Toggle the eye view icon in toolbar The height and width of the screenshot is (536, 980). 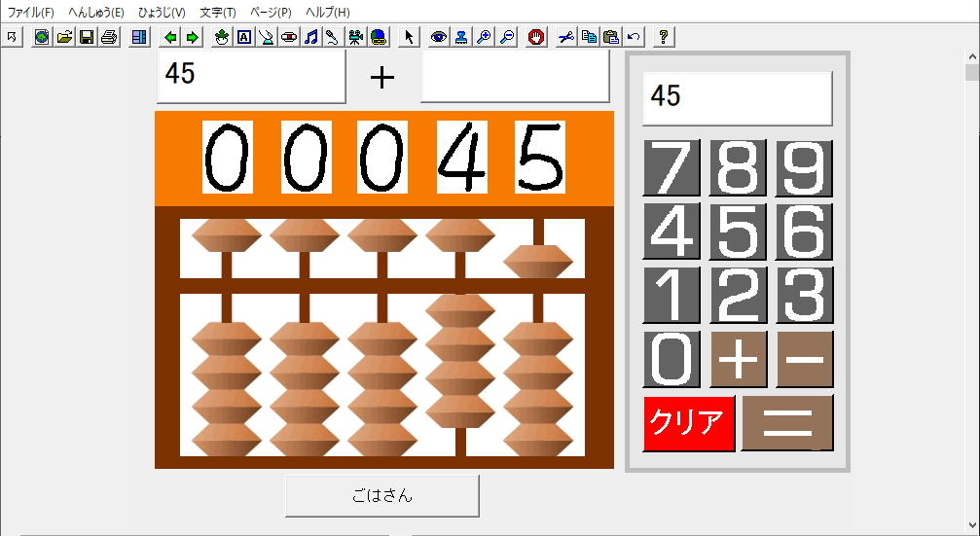tap(439, 37)
